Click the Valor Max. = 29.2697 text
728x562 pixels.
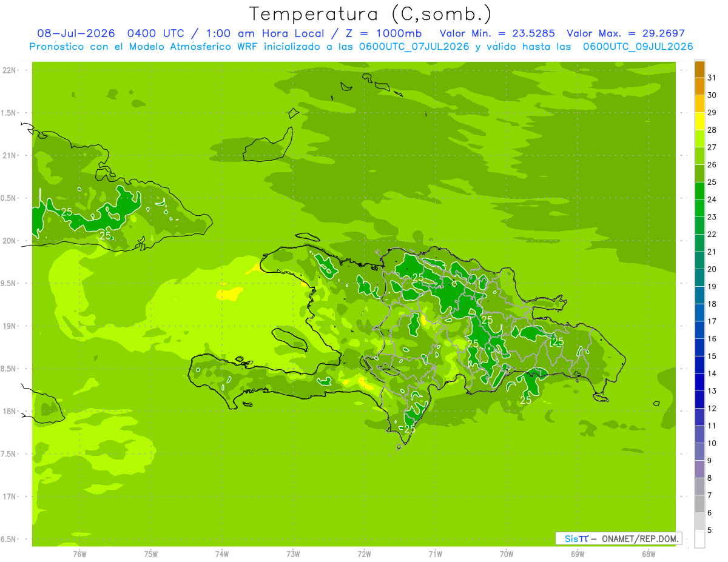[x=625, y=33]
